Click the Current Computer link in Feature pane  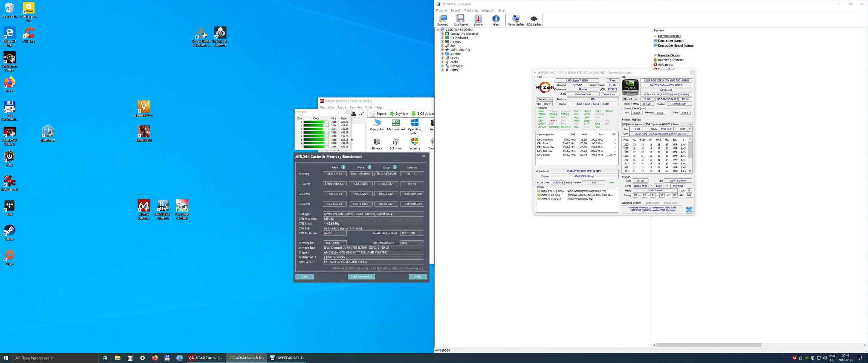pyautogui.click(x=669, y=36)
